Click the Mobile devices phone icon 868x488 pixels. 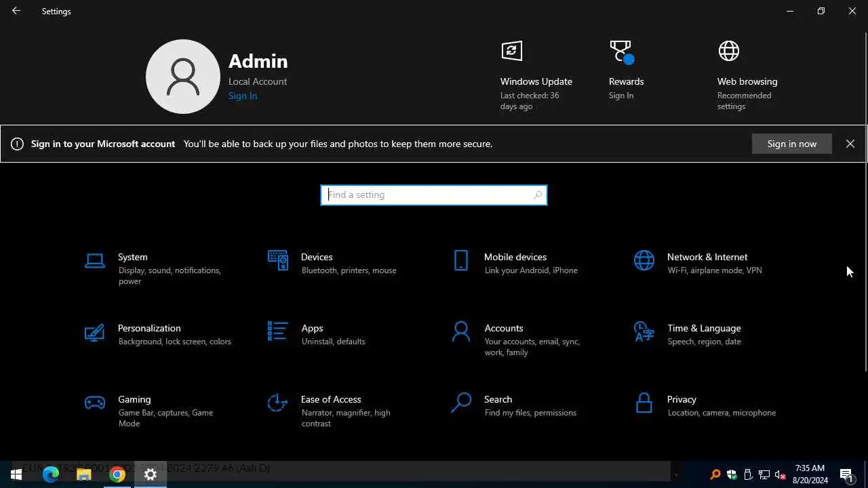coord(461,260)
